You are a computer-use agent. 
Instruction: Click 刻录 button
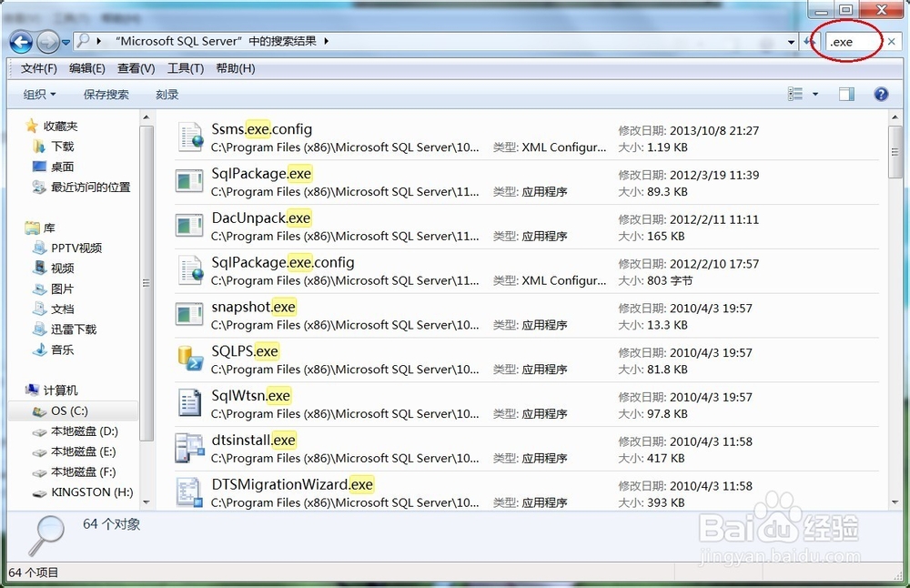tap(167, 94)
